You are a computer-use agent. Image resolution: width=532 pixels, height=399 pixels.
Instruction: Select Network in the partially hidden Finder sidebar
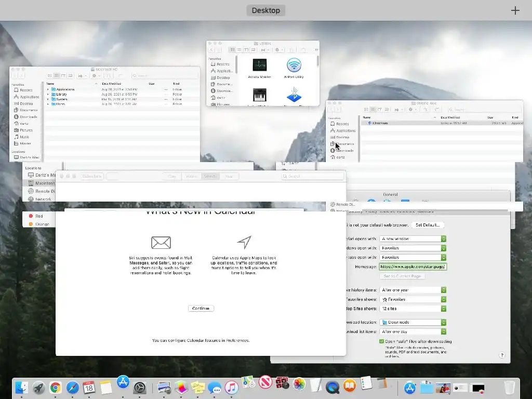pyautogui.click(x=39, y=199)
